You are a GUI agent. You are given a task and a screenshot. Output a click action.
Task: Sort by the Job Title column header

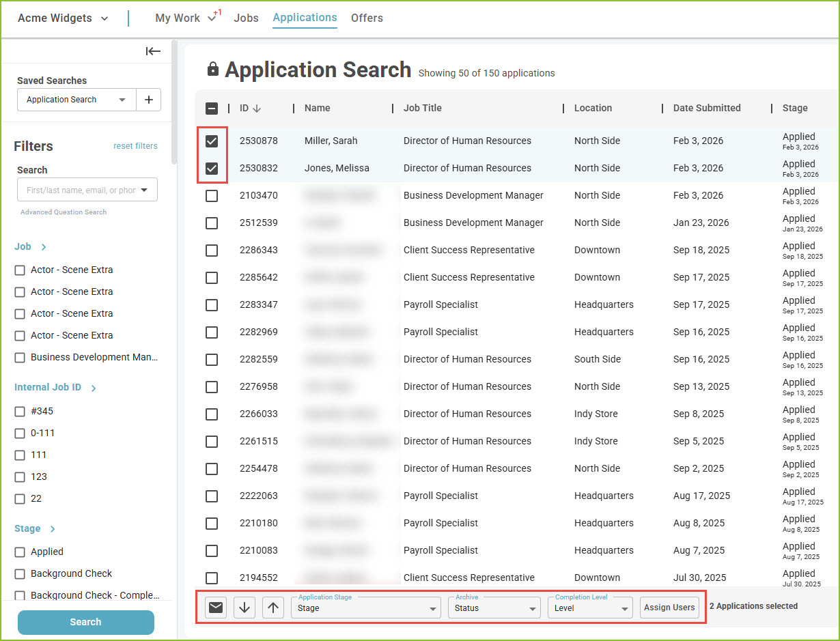(x=423, y=108)
